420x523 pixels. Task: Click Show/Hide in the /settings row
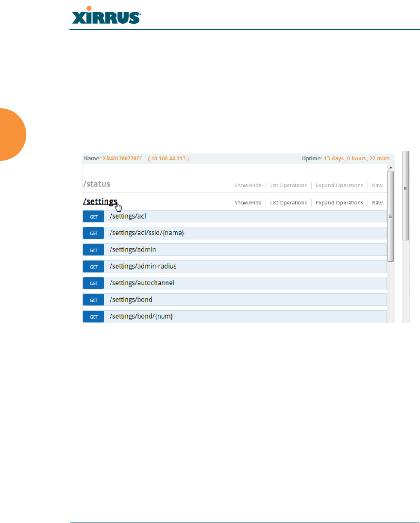[248, 202]
